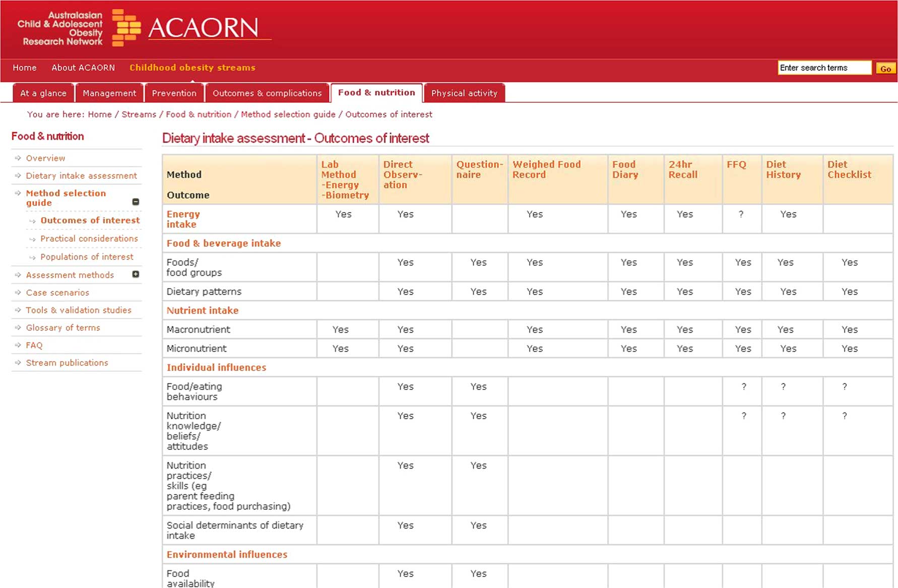This screenshot has height=588, width=898.
Task: Click the arrow icon beside FAQ
Action: pyautogui.click(x=18, y=345)
